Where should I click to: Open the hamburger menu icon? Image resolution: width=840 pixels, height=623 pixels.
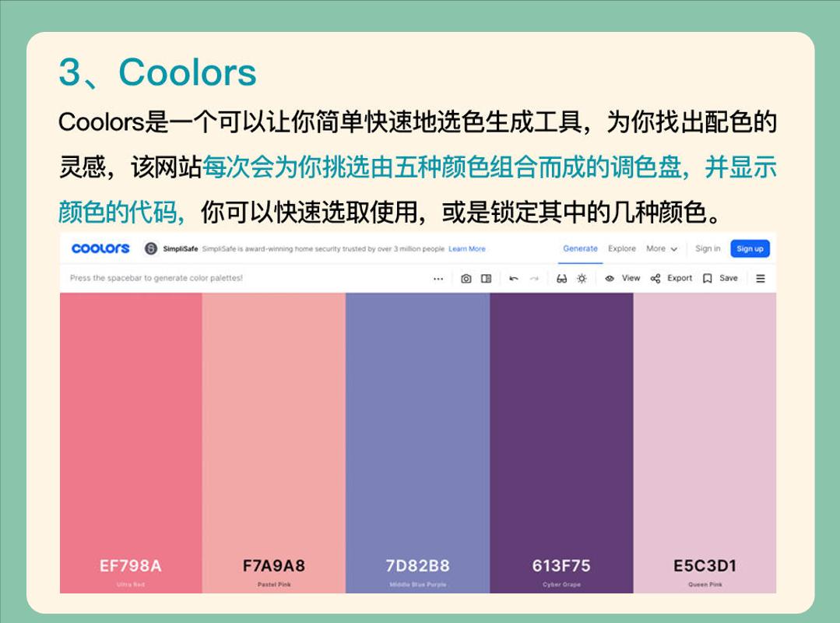[760, 279]
